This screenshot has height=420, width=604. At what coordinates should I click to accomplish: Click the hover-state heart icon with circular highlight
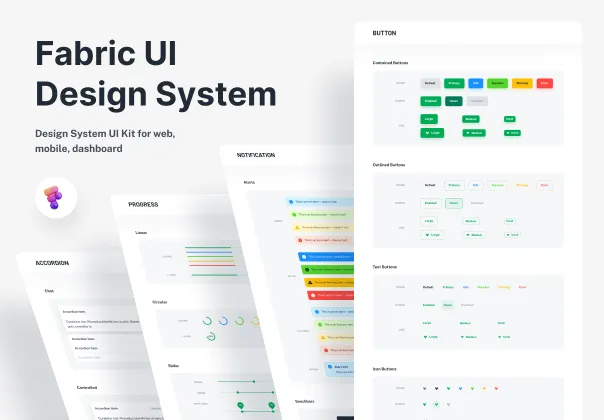point(436,404)
